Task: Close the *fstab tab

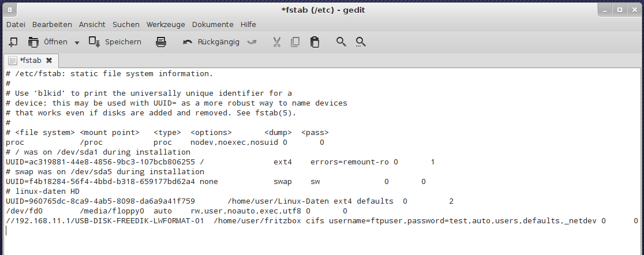Action: point(49,60)
